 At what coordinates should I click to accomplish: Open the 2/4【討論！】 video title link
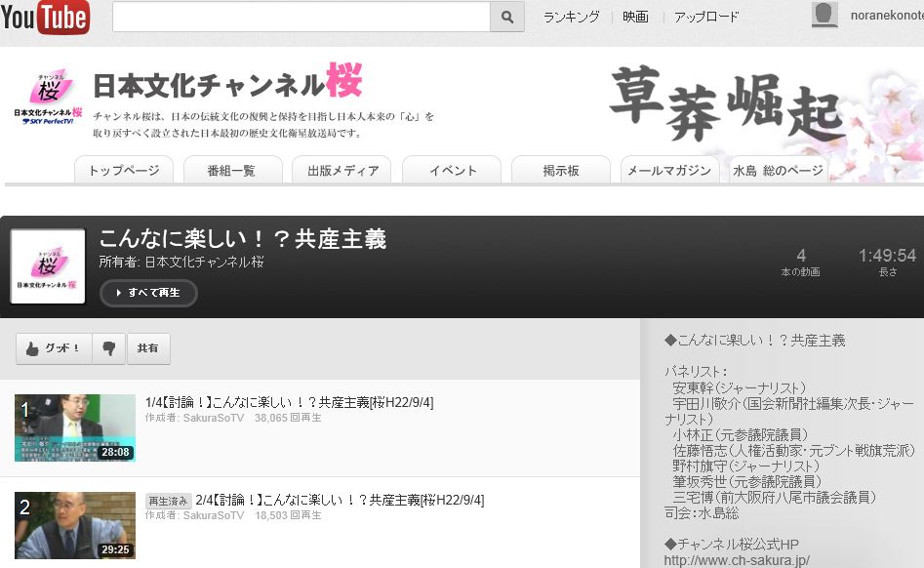340,501
